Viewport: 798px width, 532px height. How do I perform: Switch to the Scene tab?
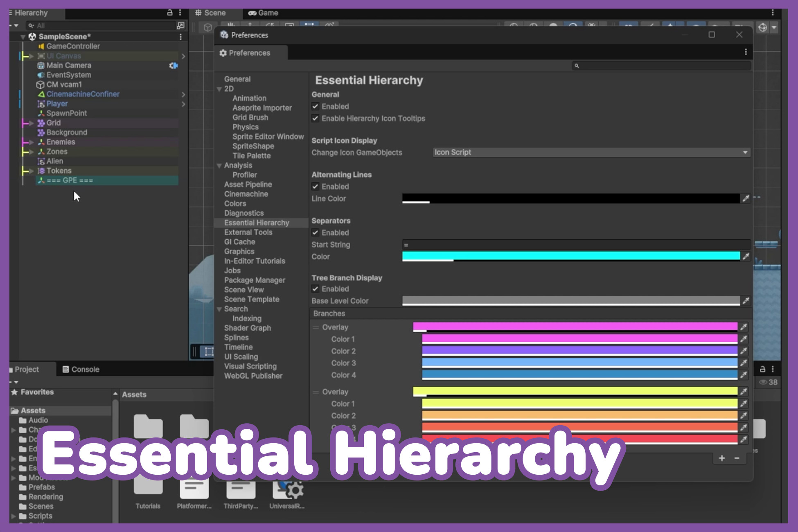tap(210, 13)
